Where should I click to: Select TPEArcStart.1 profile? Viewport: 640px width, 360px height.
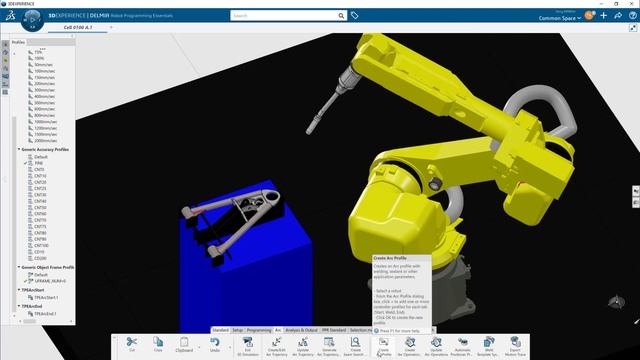pos(46,298)
